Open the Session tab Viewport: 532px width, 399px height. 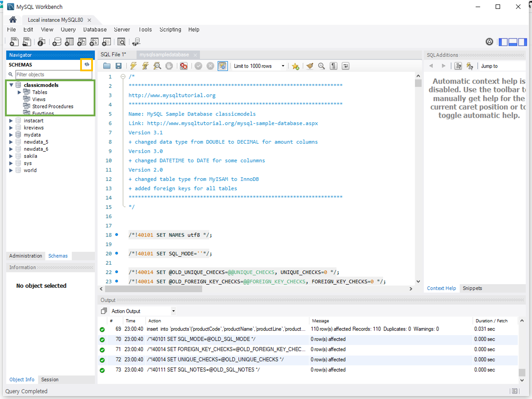click(50, 379)
